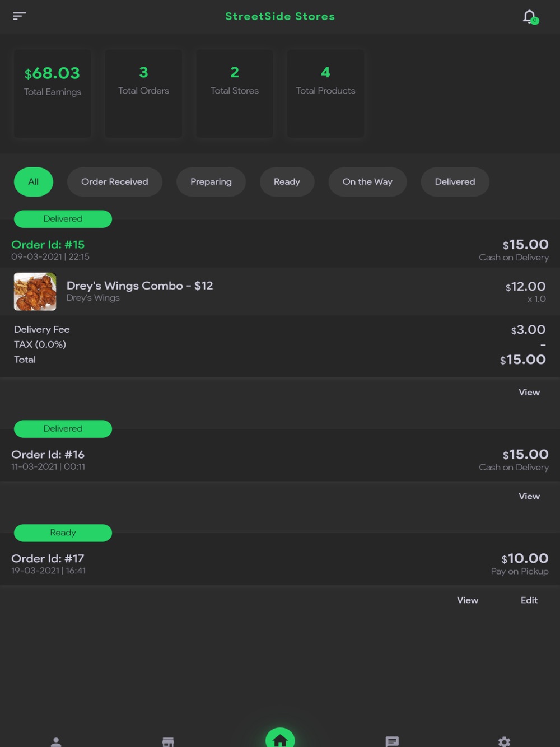The image size is (560, 747).
Task: Open the hamburger menu icon
Action: [x=20, y=16]
